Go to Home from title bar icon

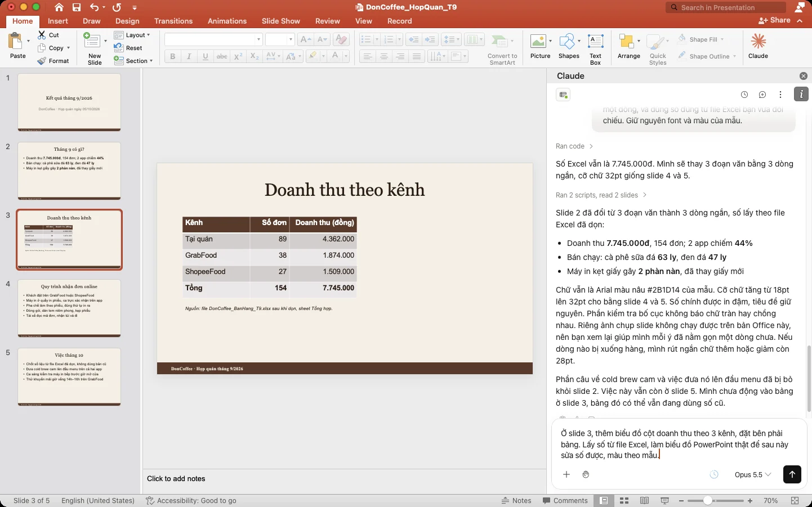coord(59,7)
